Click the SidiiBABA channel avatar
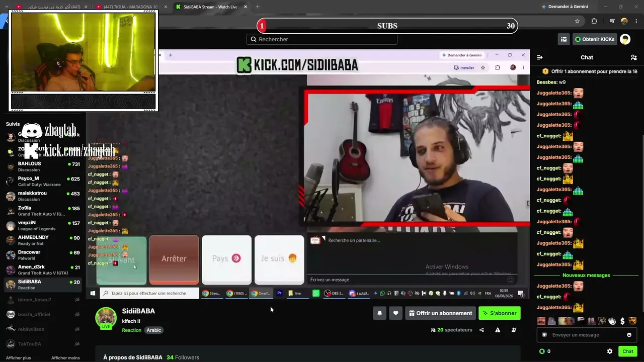 106,318
